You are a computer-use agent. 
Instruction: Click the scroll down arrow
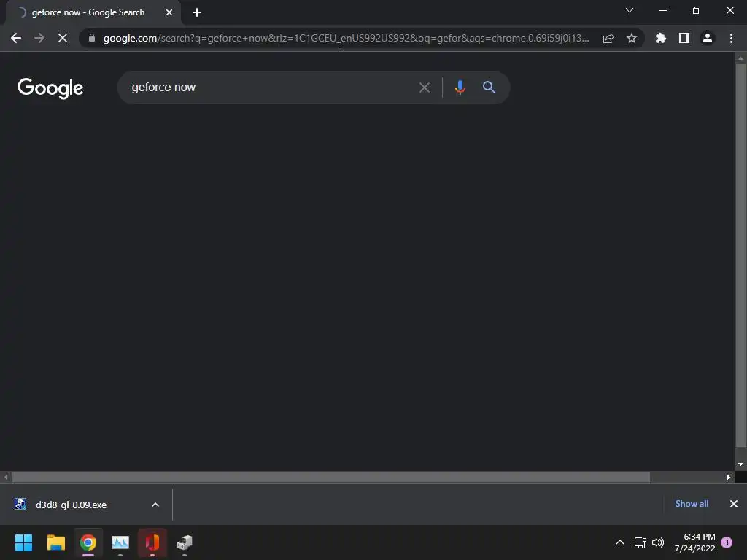[740, 464]
